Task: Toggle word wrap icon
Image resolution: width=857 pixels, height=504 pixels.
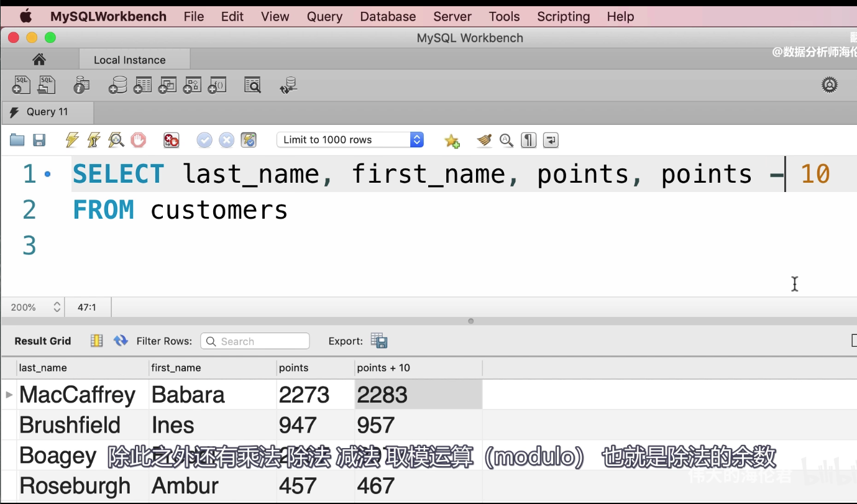Action: 551,140
